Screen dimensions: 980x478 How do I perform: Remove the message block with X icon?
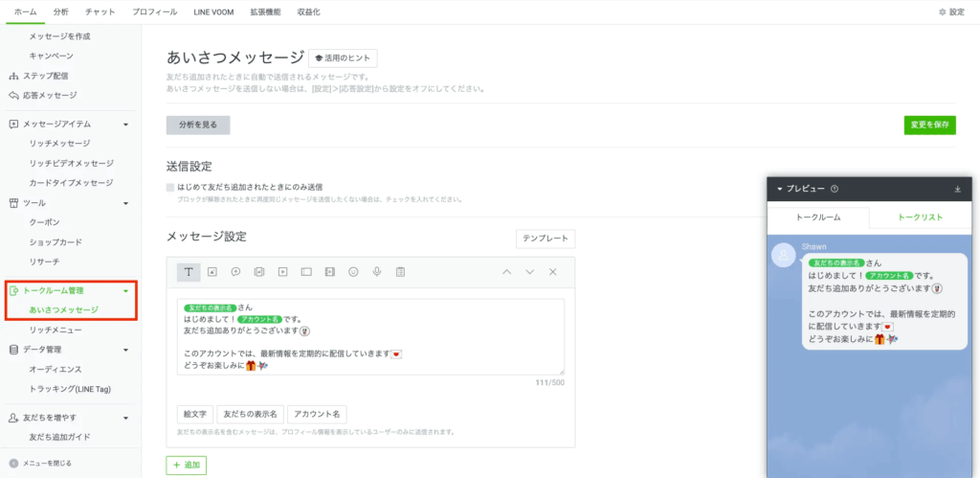[552, 271]
